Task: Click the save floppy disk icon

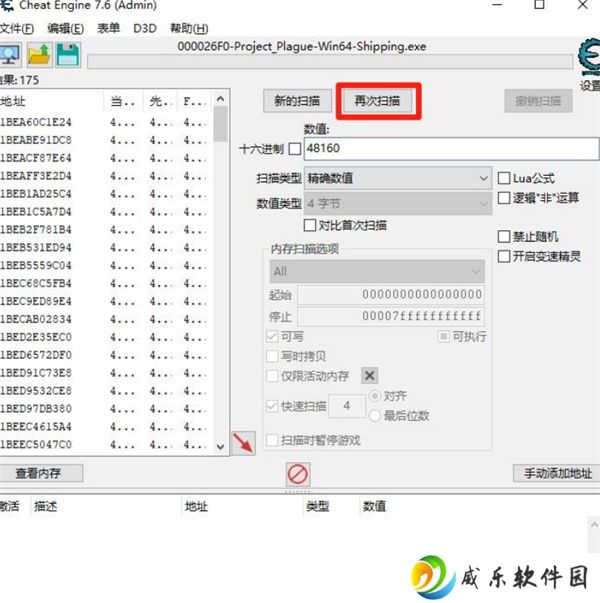Action: tap(68, 55)
